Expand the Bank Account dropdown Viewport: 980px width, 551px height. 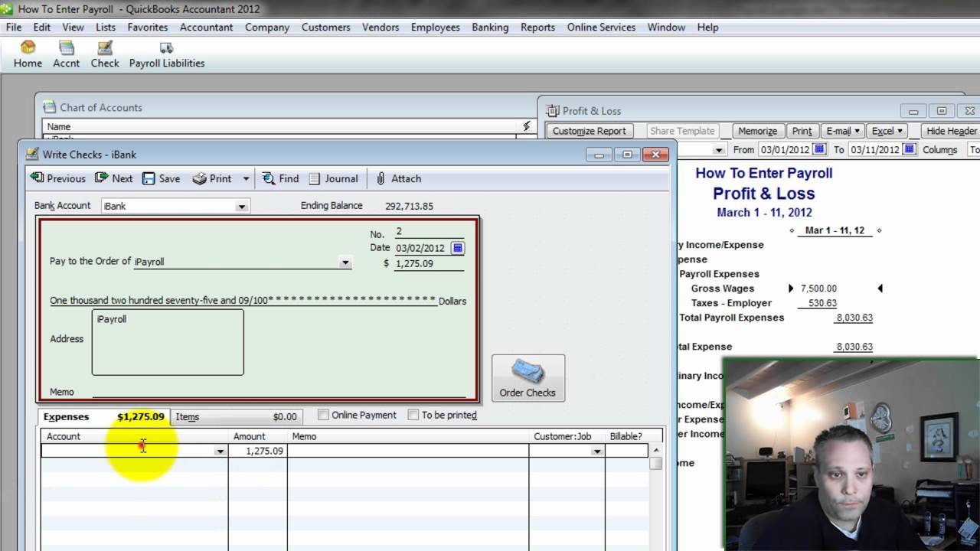point(241,207)
